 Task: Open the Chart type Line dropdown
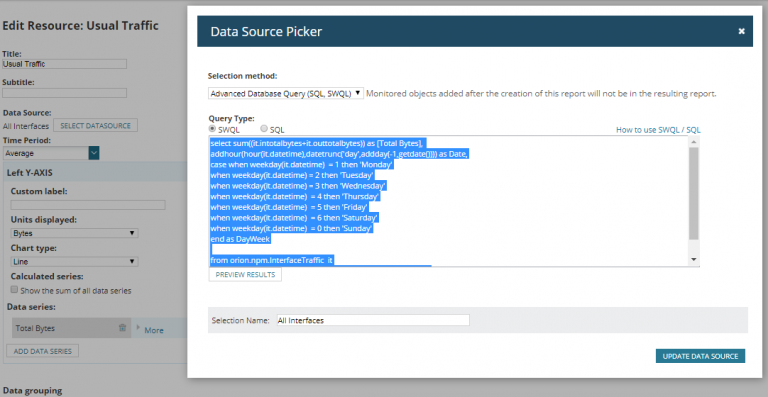[74, 262]
